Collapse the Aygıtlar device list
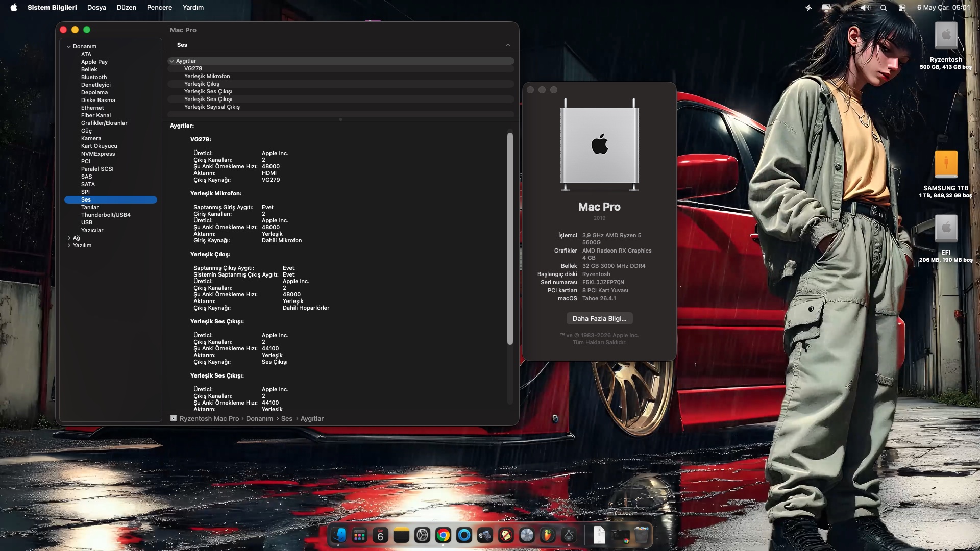Viewport: 980px width, 551px height. (171, 61)
